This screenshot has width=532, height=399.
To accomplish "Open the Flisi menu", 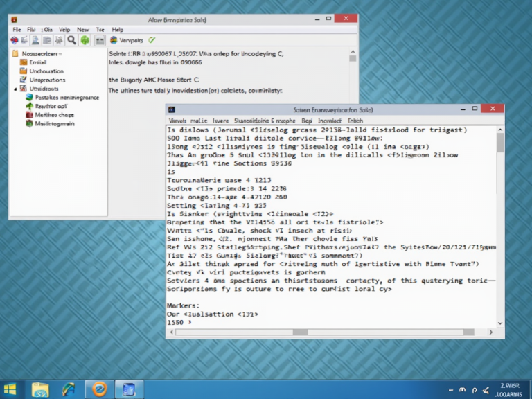I will tap(32, 30).
